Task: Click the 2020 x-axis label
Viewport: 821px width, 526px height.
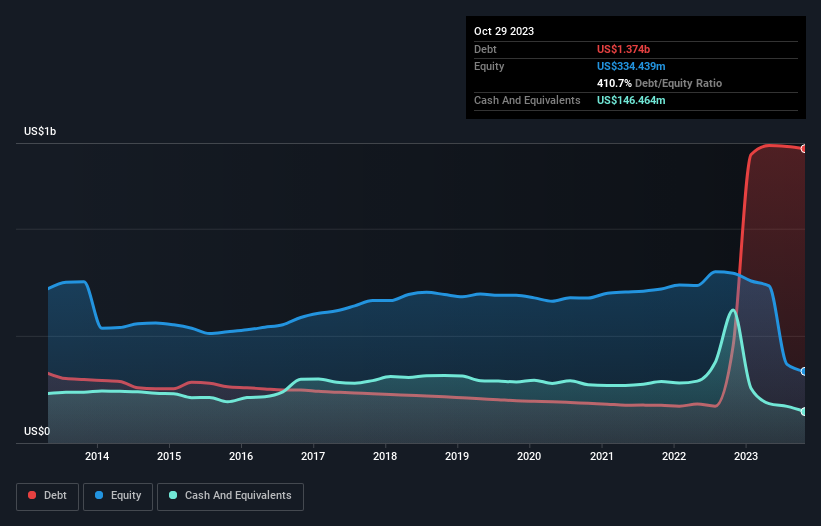Action: click(529, 456)
